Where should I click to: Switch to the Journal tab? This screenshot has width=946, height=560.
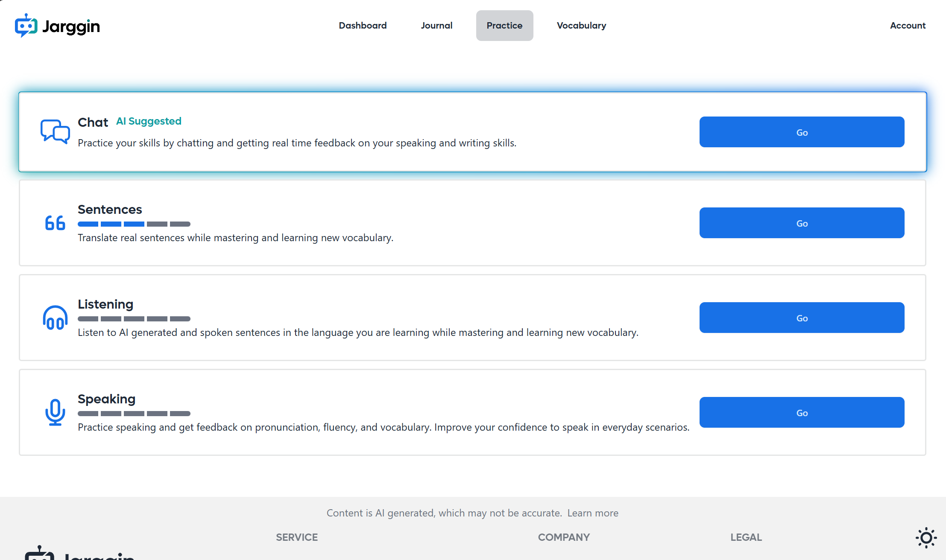436,26
